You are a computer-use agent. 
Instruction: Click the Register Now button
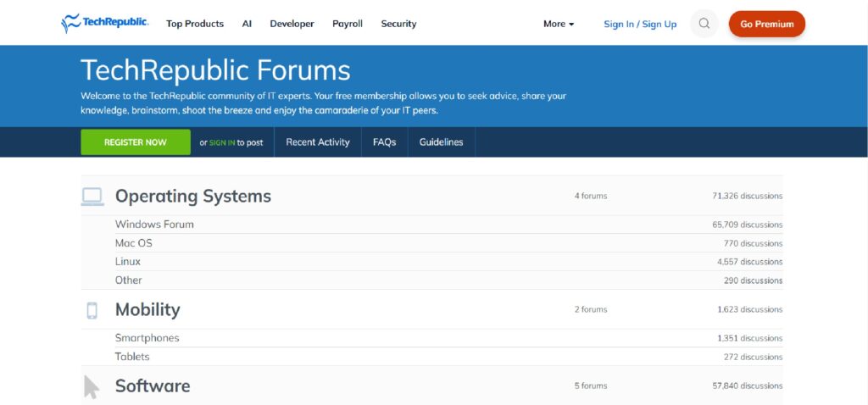coord(136,142)
